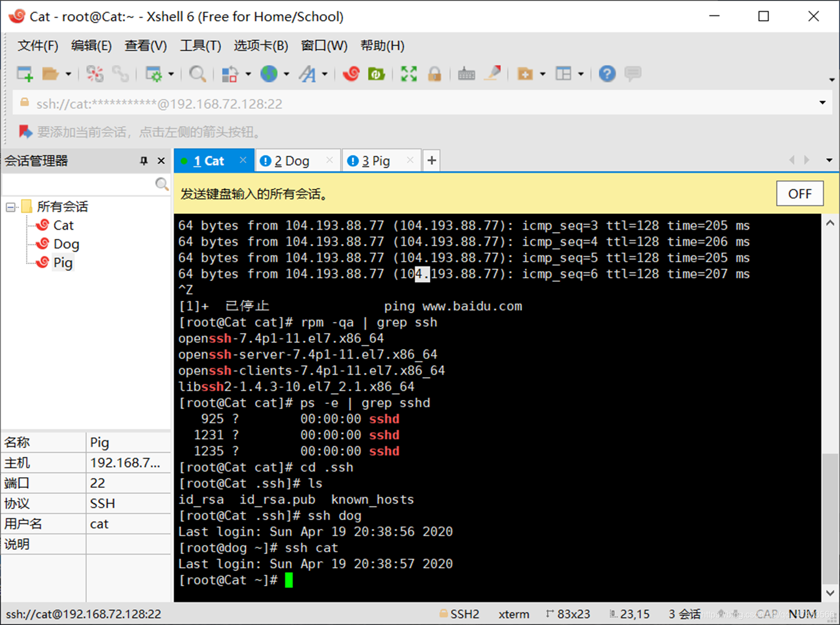Open the 编辑(E) menu

[x=91, y=45]
